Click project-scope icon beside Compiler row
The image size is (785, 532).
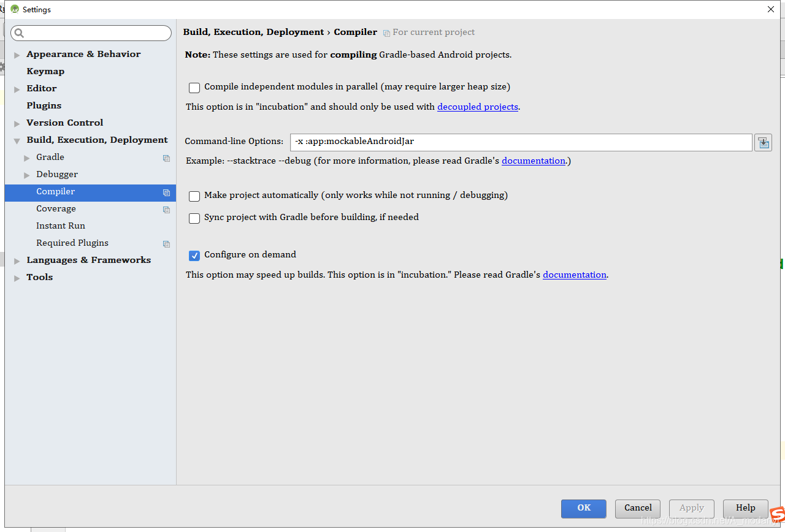click(166, 192)
